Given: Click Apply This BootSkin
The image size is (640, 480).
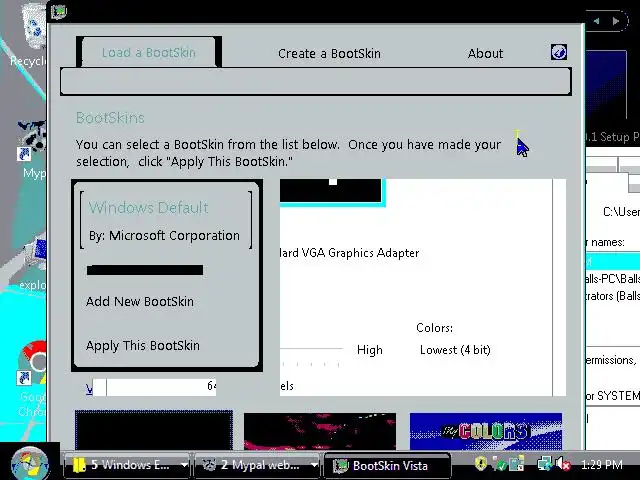Looking at the screenshot, I should [x=143, y=346].
